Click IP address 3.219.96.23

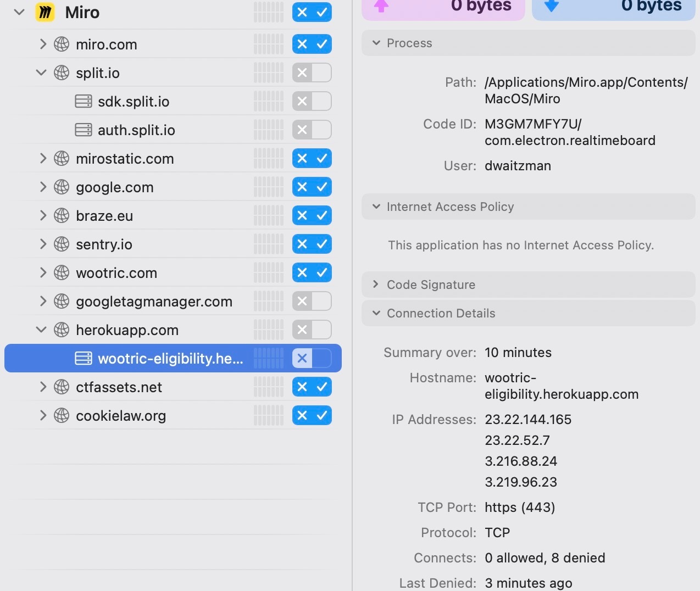point(521,482)
